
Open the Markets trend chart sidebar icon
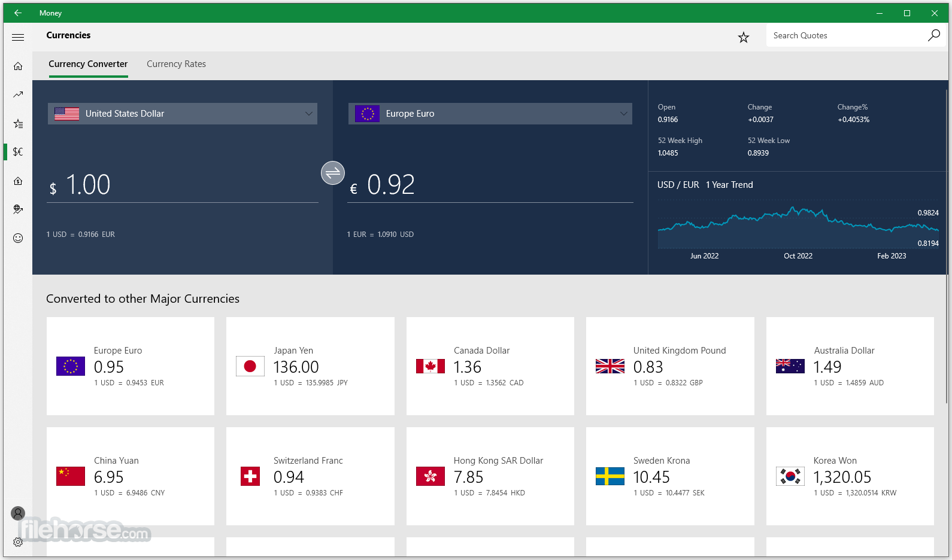(x=18, y=95)
